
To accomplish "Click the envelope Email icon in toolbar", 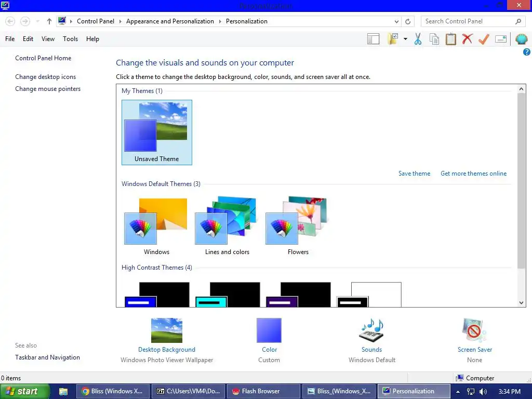I will pyautogui.click(x=501, y=39).
